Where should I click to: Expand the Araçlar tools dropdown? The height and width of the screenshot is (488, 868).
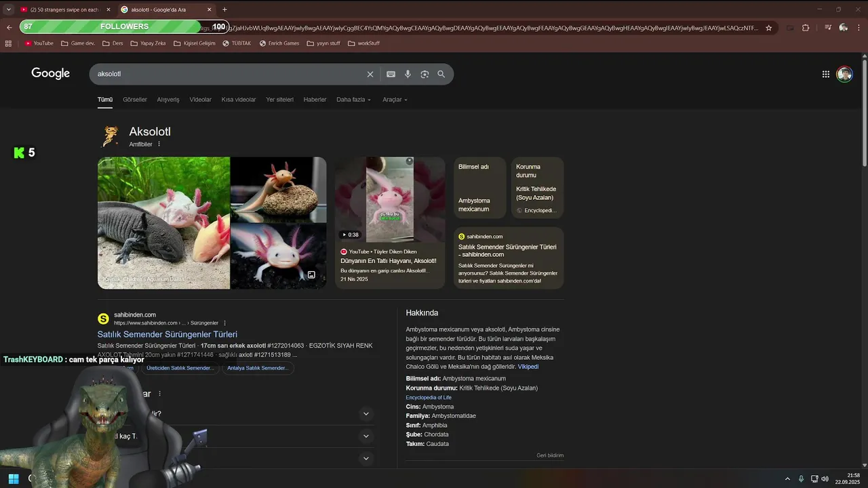pos(395,100)
